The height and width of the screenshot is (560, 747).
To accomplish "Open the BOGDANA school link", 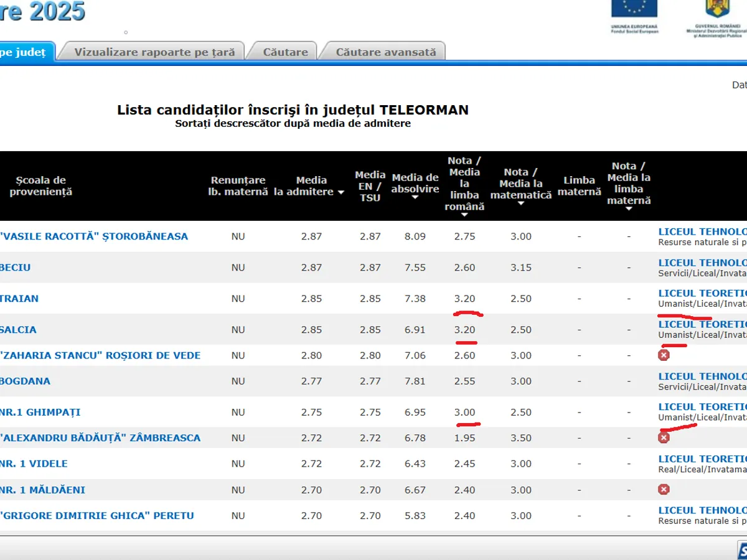I will [25, 381].
